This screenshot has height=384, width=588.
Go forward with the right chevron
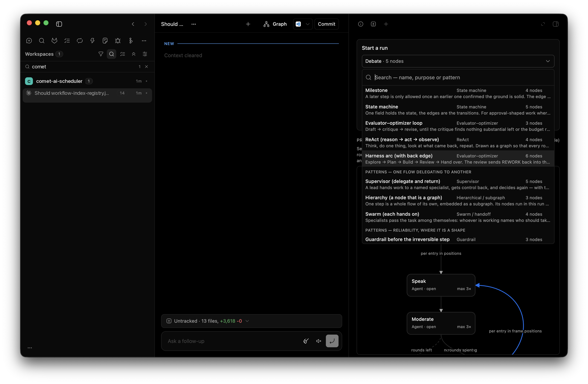pyautogui.click(x=146, y=24)
